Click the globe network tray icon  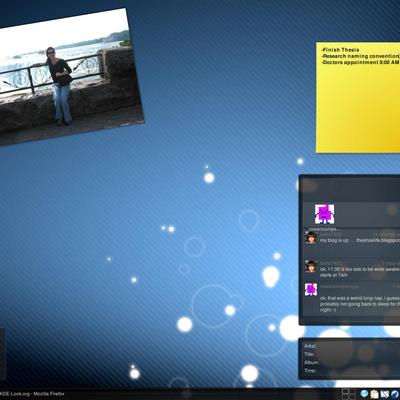[x=364, y=394]
